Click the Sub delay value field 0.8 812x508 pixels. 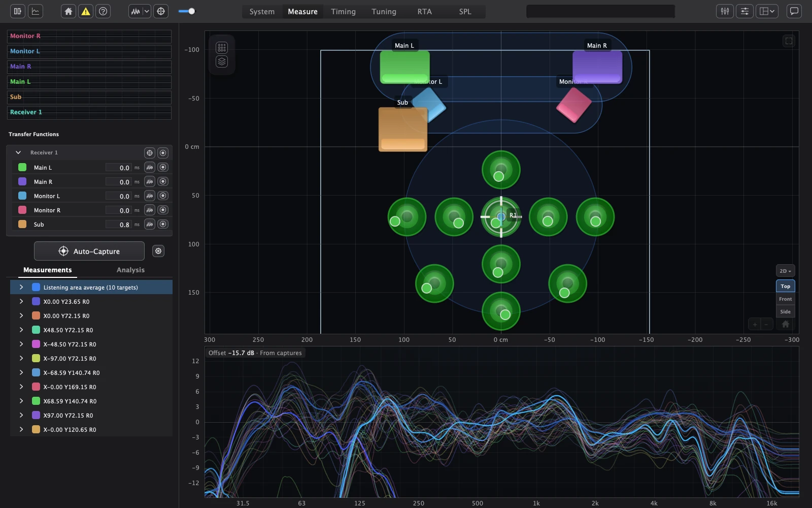point(119,224)
